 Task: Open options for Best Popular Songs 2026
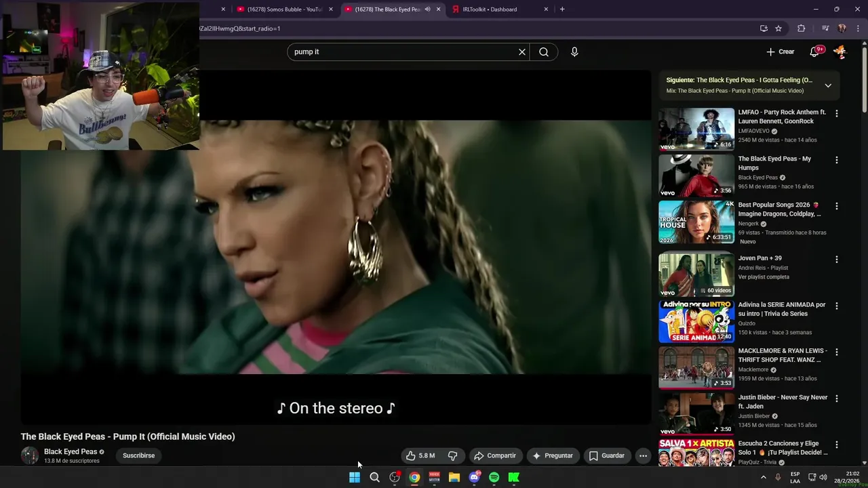[x=836, y=206]
